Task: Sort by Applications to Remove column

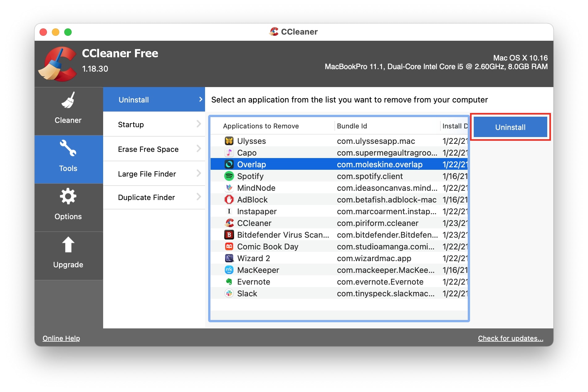Action: coord(261,126)
